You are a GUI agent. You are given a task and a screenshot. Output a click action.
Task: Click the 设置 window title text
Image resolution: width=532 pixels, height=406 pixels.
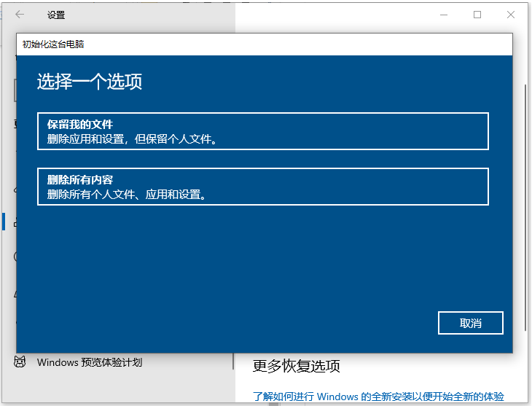56,15
